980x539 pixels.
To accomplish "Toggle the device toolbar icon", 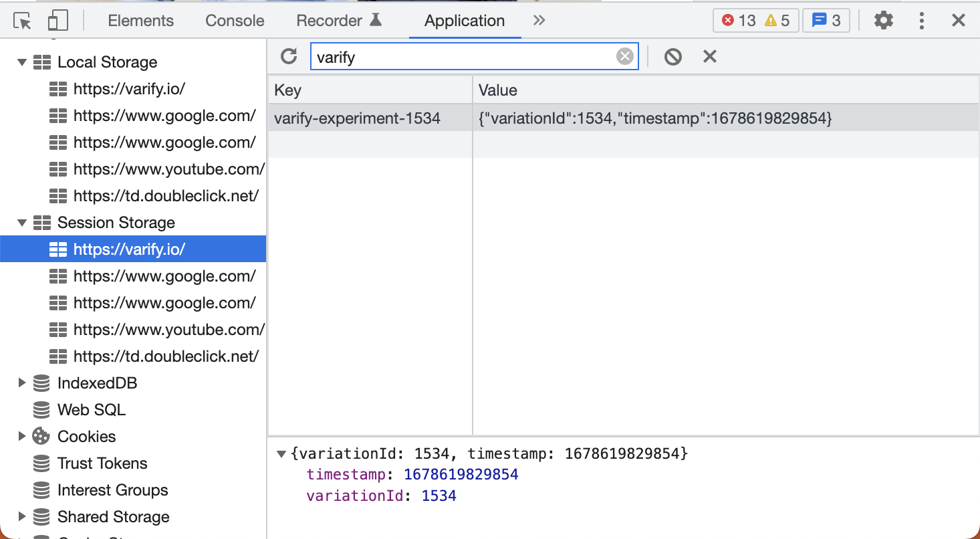I will tap(58, 21).
